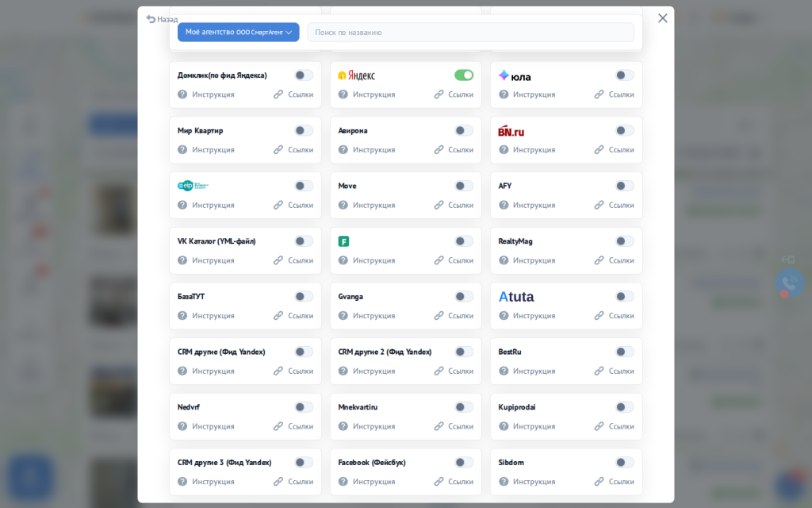The height and width of the screenshot is (508, 812).
Task: Open the Моё агентство ООО СмартАгент dropdown
Action: pos(238,32)
